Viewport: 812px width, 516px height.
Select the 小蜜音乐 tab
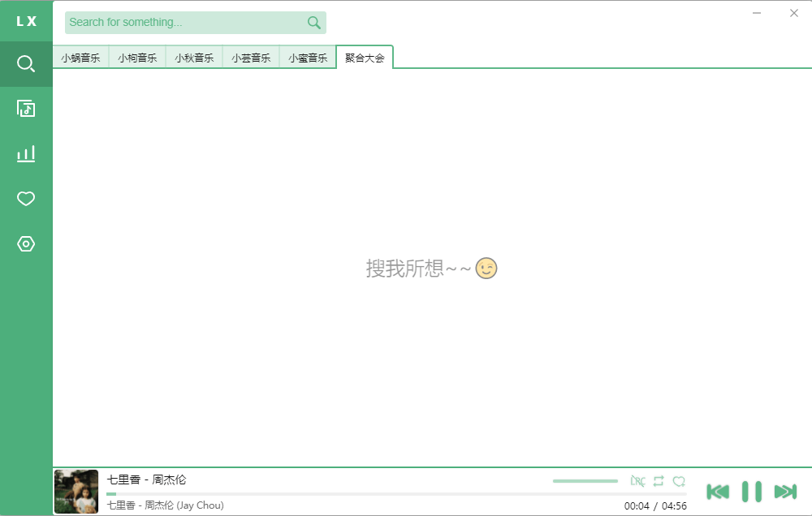(x=308, y=58)
